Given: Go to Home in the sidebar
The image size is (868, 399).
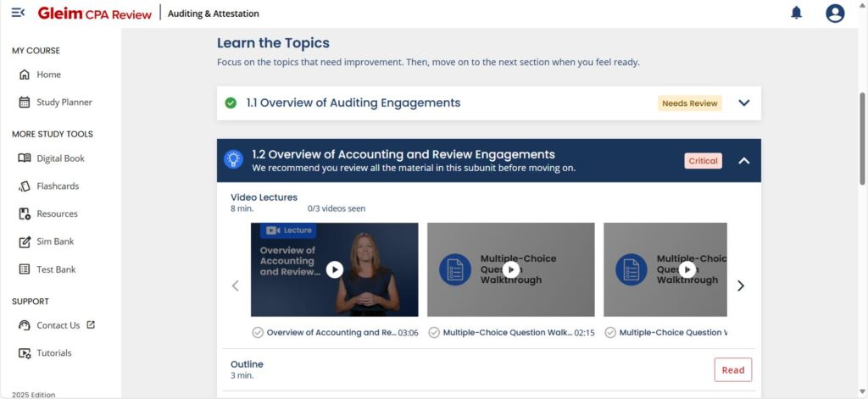Looking at the screenshot, I should 48,75.
